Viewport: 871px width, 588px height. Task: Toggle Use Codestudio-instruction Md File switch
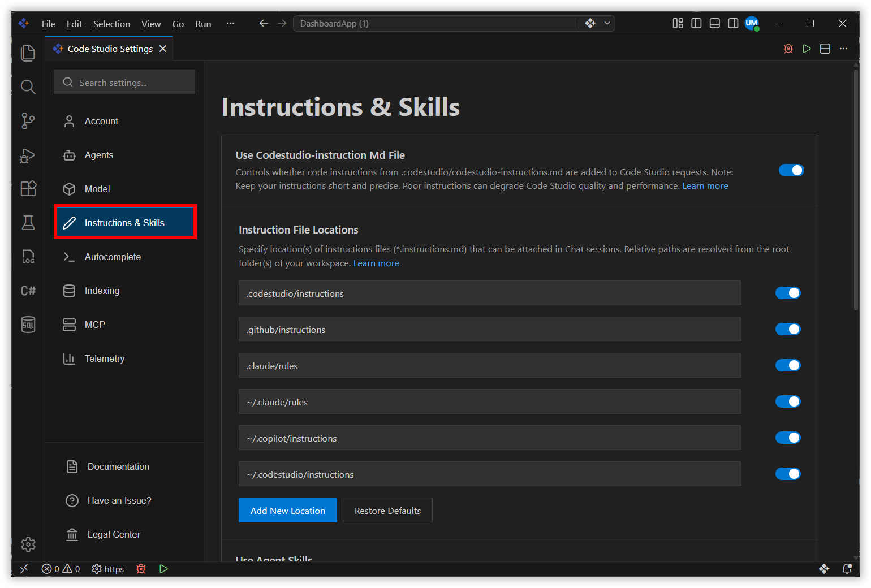(x=791, y=170)
